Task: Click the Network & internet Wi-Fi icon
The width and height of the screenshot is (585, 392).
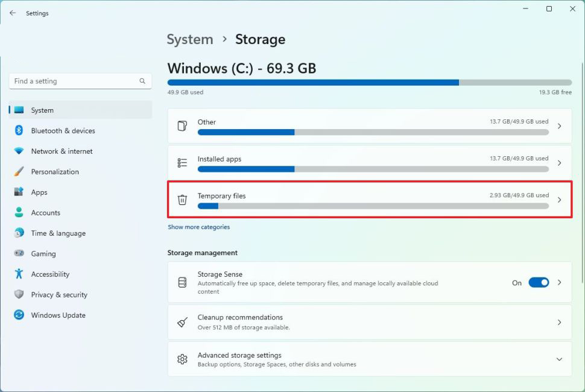Action: tap(19, 151)
